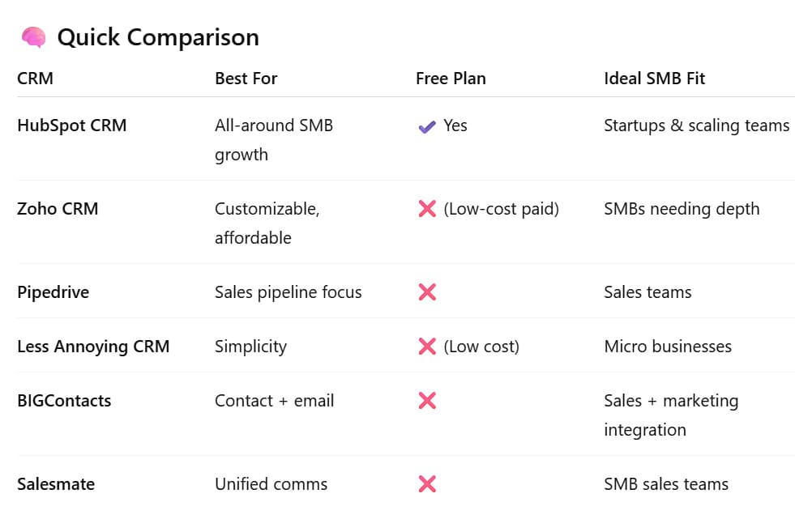Click the Quick Comparison heading text
Screen dimensions: 795x532
158,37
